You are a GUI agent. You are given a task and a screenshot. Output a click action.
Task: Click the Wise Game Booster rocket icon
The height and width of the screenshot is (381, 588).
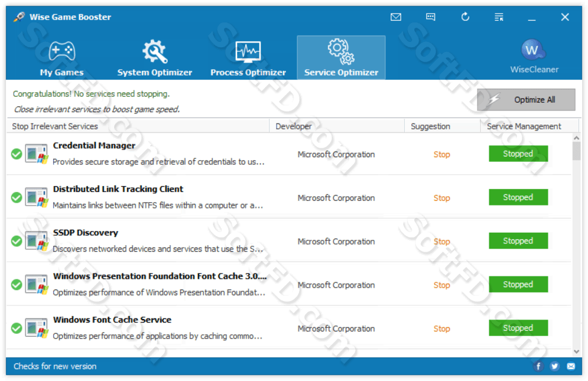pyautogui.click(x=19, y=17)
